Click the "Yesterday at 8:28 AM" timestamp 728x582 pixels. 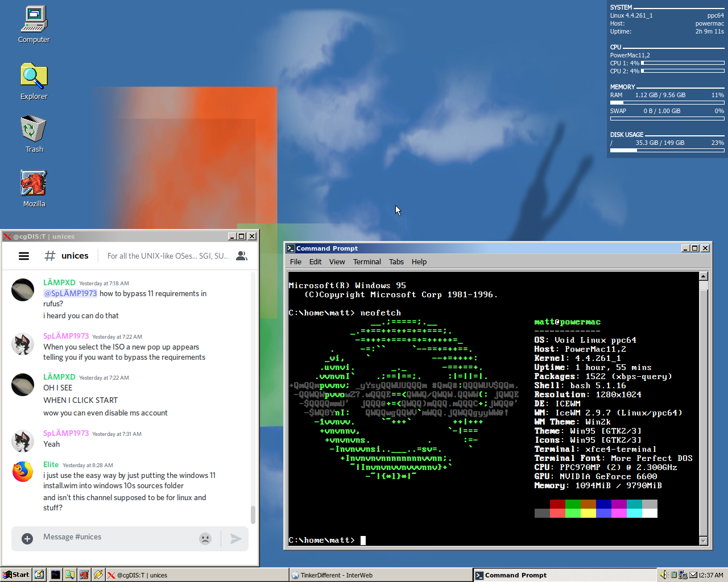88,465
